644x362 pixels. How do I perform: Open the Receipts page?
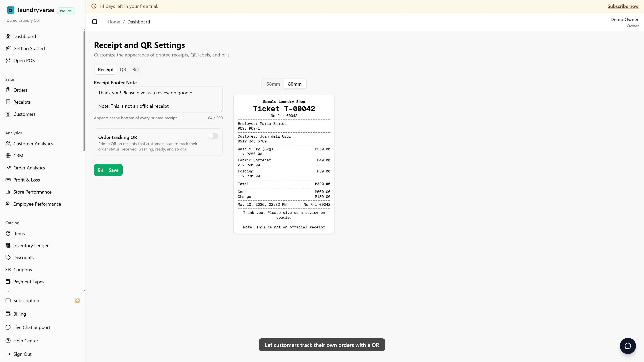click(x=22, y=102)
